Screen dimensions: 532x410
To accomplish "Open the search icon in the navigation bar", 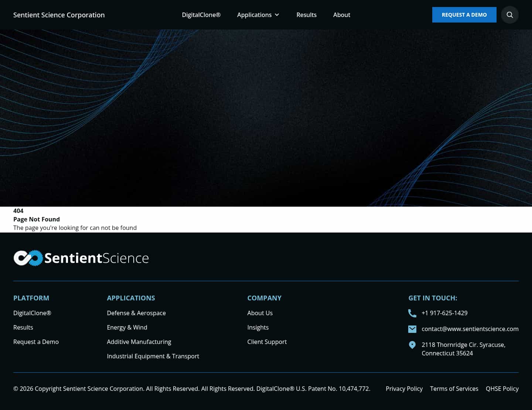I will point(510,15).
